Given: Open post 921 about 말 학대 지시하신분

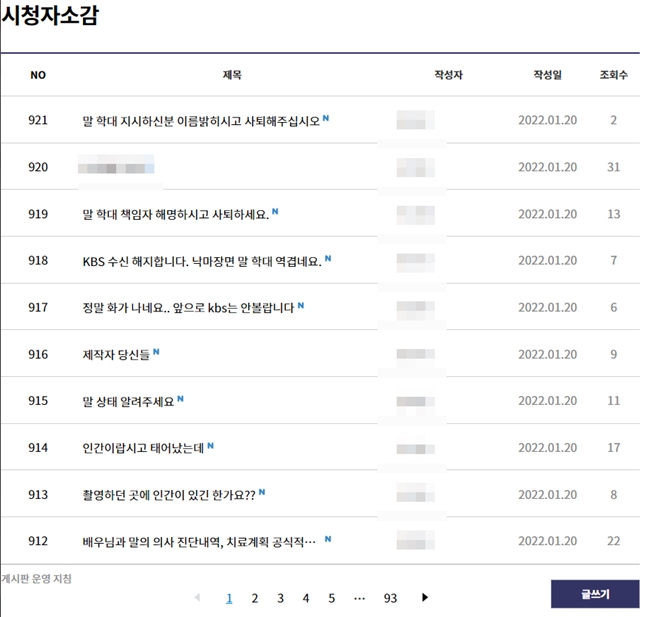Looking at the screenshot, I should click(x=201, y=121).
